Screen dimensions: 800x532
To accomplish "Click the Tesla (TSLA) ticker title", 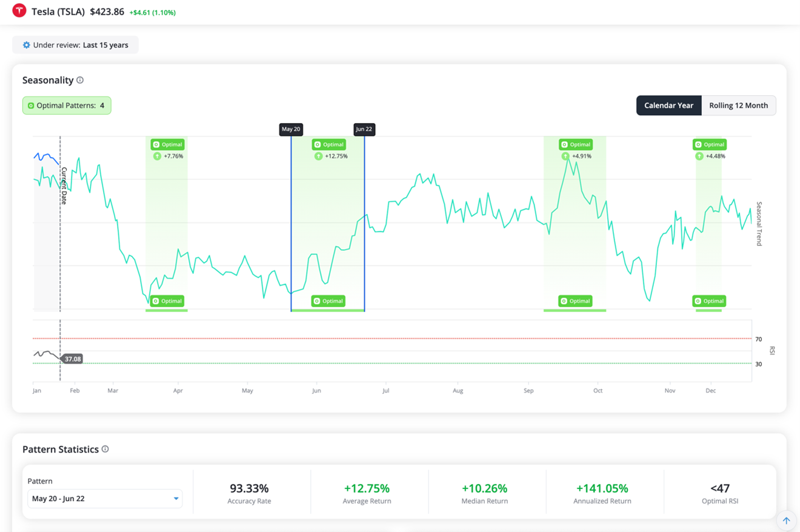I will tap(58, 12).
